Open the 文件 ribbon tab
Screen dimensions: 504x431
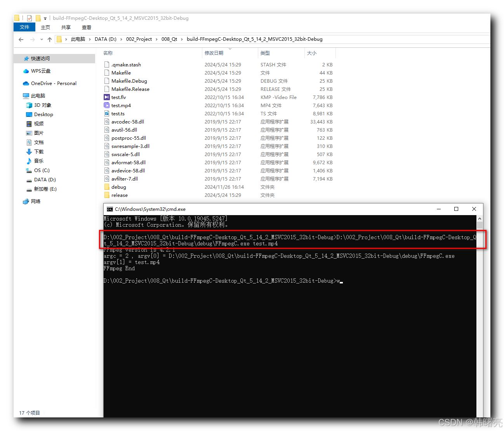click(24, 27)
